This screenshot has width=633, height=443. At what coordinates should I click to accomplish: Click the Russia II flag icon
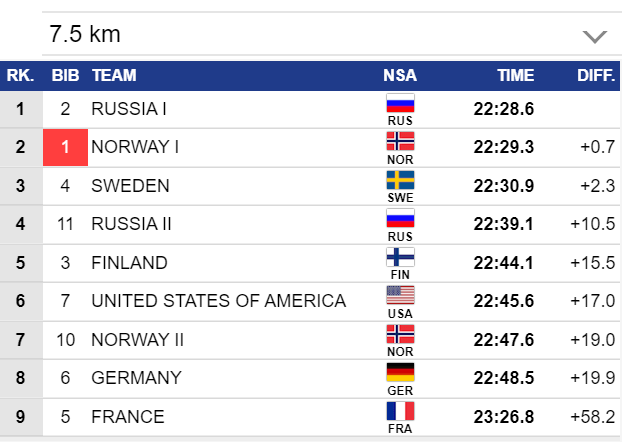click(x=400, y=218)
